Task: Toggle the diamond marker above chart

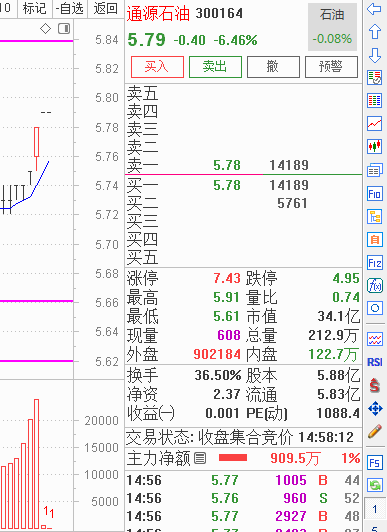Action: (45, 28)
